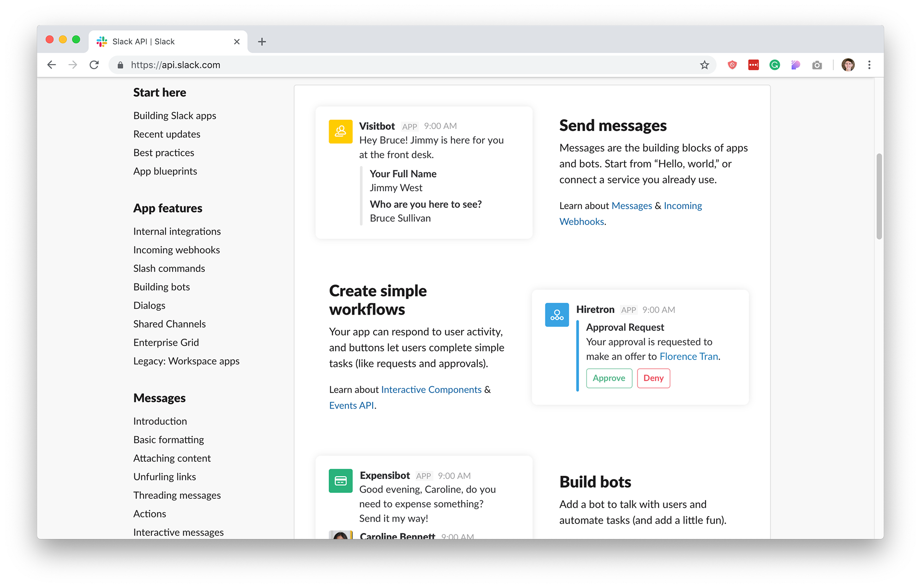Click the green Approve button
Image resolution: width=921 pixels, height=588 pixels.
pos(609,378)
